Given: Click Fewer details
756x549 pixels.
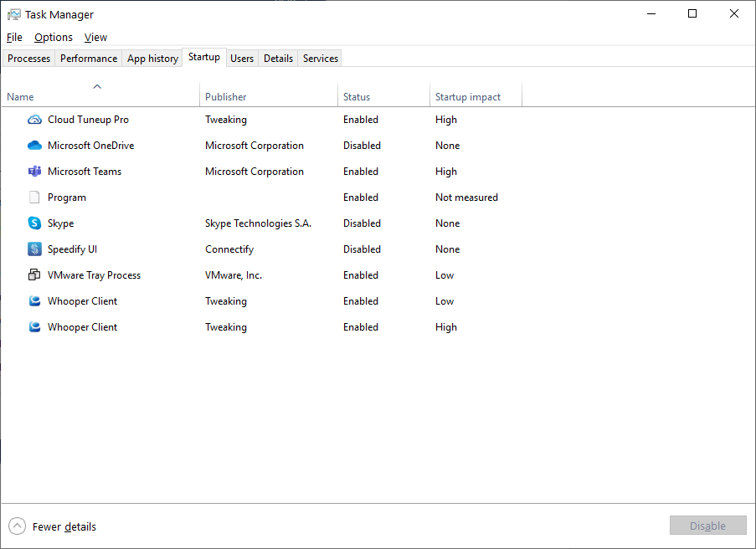Looking at the screenshot, I should (64, 526).
